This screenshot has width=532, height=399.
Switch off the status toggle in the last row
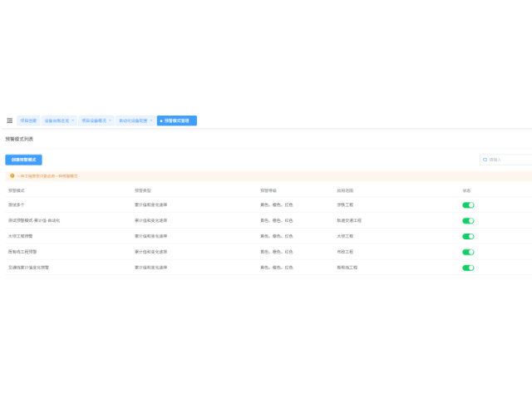tap(468, 268)
